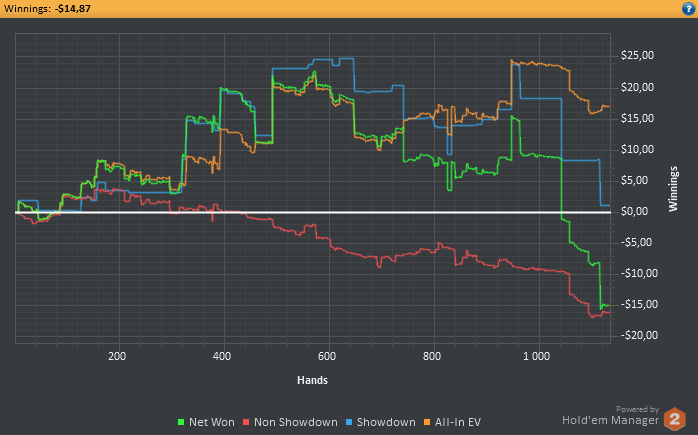This screenshot has width=698, height=435.
Task: Click the 1 000 hands x-axis tick label
Action: click(536, 356)
